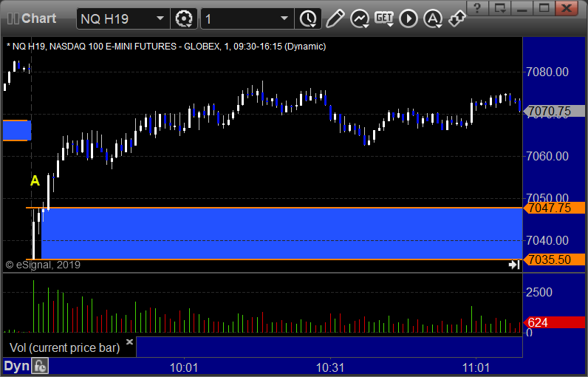This screenshot has width=588, height=377.
Task: Click the 7060.00 price axis label
Action: 547,156
